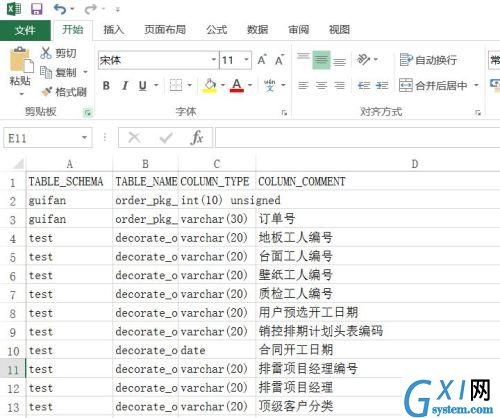Click into the formula bar
Viewport: 500px width, 418px height.
pos(358,137)
